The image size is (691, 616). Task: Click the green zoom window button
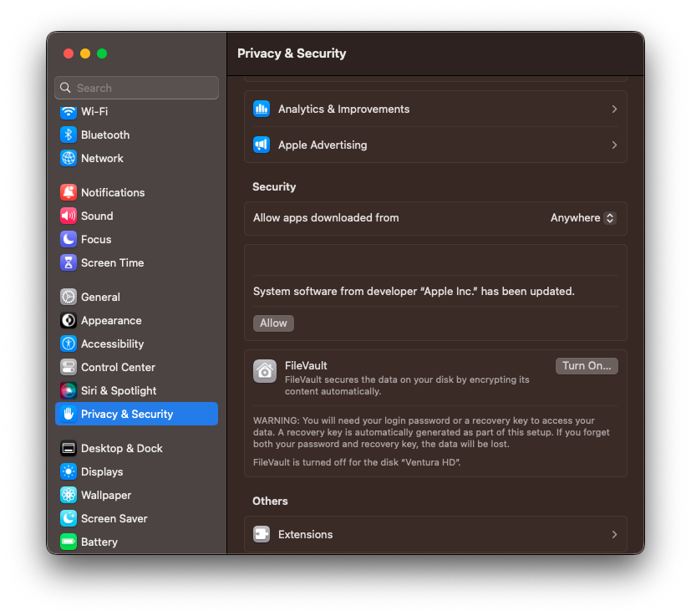pyautogui.click(x=102, y=53)
